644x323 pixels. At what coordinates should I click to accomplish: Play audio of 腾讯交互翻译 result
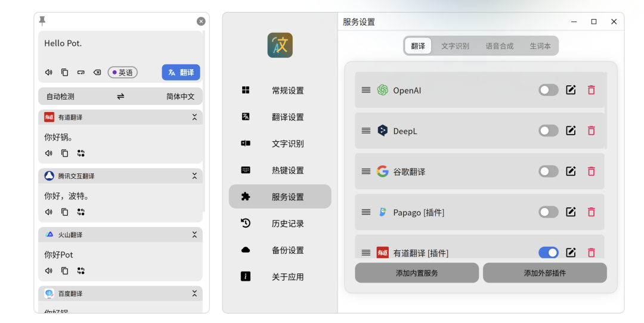tap(48, 212)
